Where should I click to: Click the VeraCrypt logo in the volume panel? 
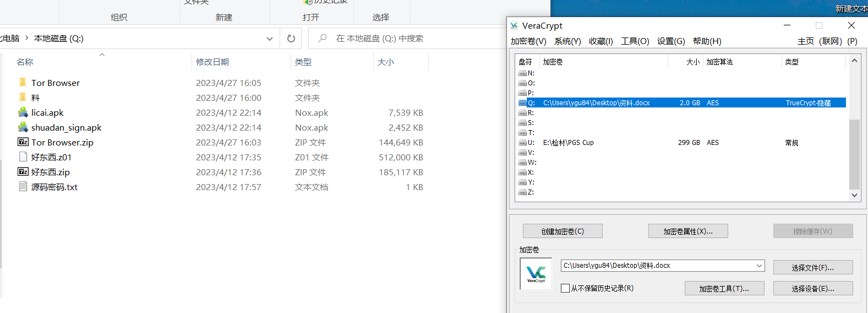[x=536, y=274]
